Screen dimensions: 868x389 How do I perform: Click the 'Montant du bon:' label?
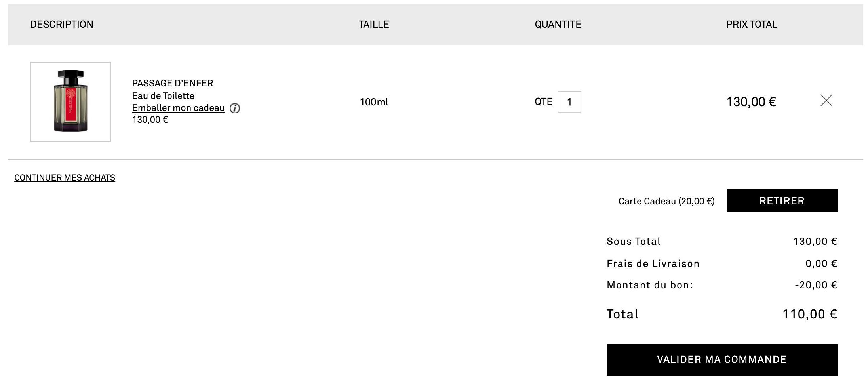coord(649,285)
